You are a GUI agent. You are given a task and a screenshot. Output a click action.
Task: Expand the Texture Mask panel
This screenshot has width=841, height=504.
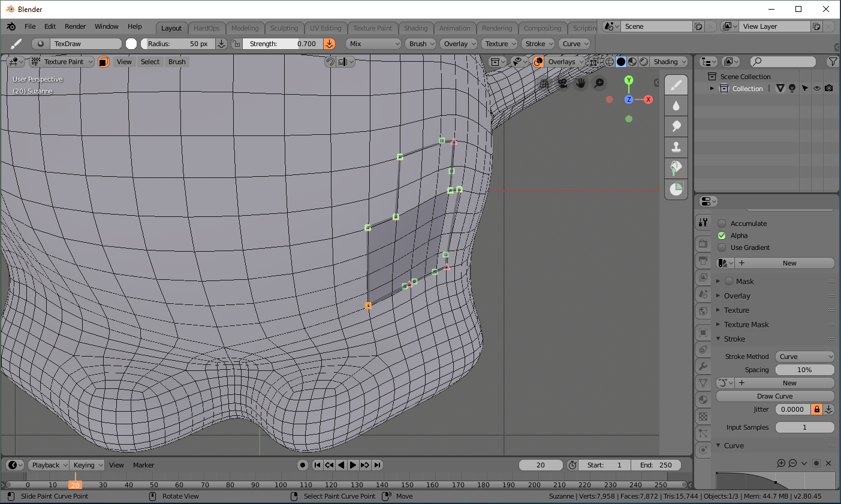click(746, 325)
